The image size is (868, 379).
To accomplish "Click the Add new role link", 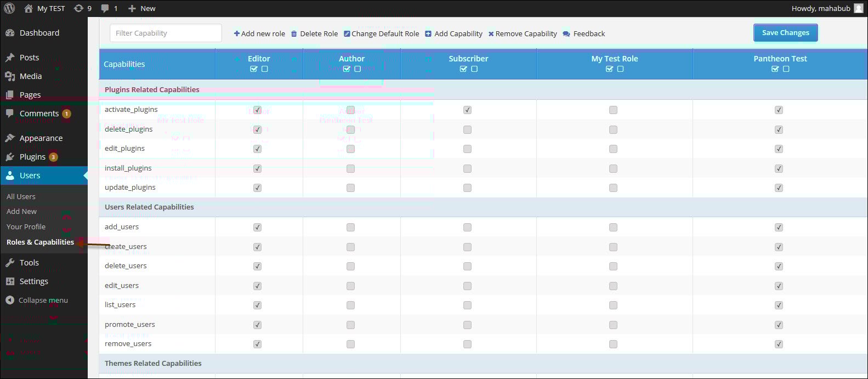I will click(x=263, y=34).
